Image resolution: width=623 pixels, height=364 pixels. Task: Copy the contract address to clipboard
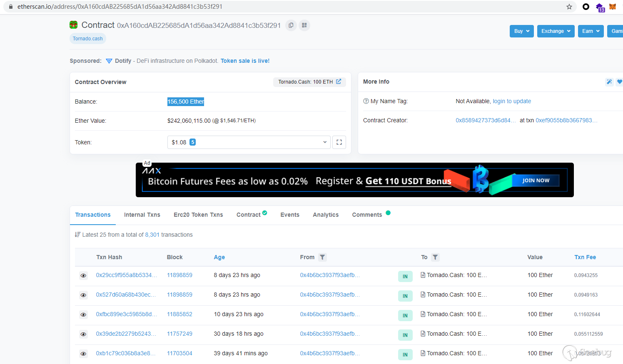(x=291, y=25)
